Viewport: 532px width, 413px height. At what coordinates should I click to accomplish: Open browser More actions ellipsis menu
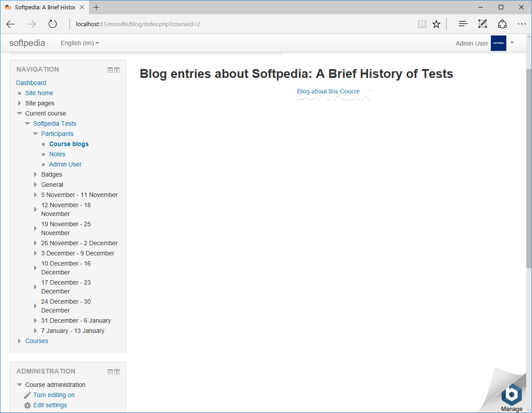click(x=521, y=24)
